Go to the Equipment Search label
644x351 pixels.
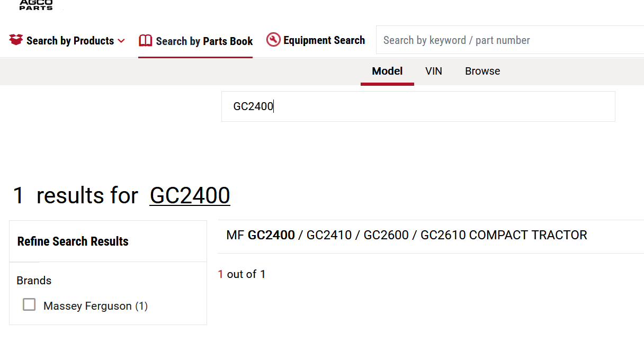tap(324, 40)
